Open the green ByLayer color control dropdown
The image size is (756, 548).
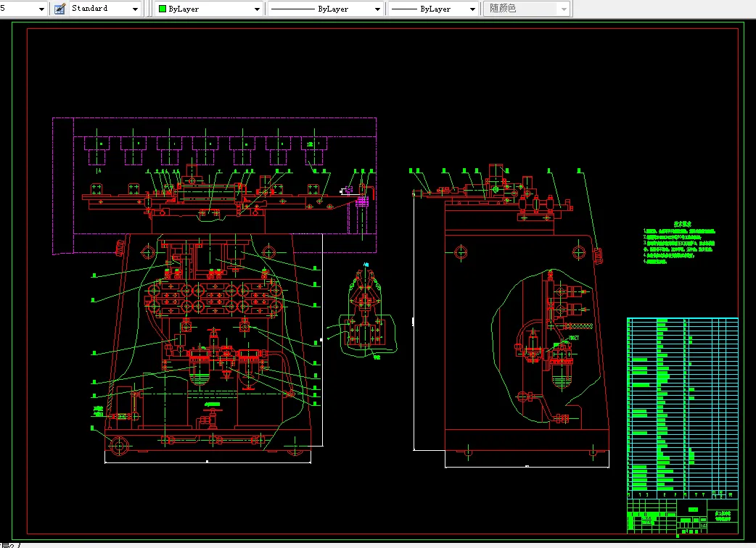point(209,9)
